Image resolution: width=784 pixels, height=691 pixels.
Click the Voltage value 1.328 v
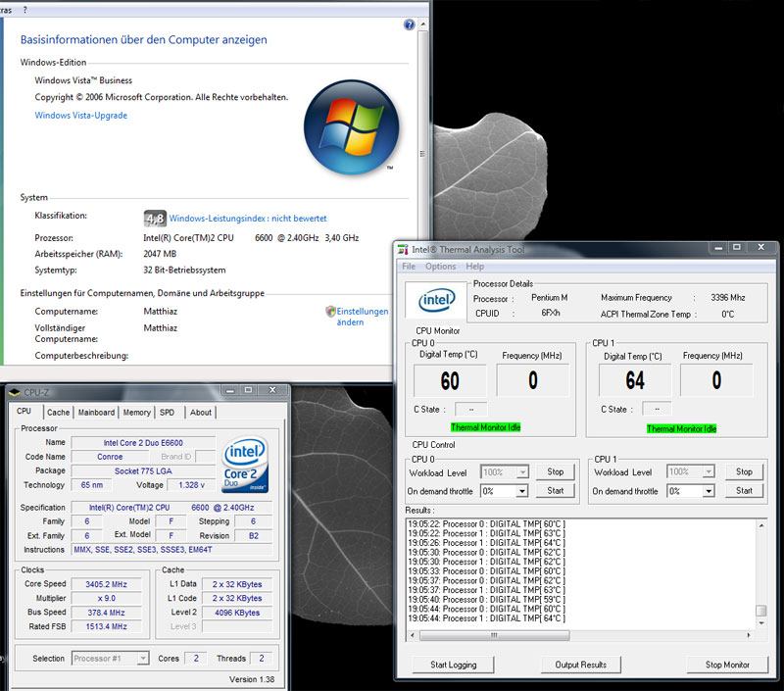coord(191,485)
